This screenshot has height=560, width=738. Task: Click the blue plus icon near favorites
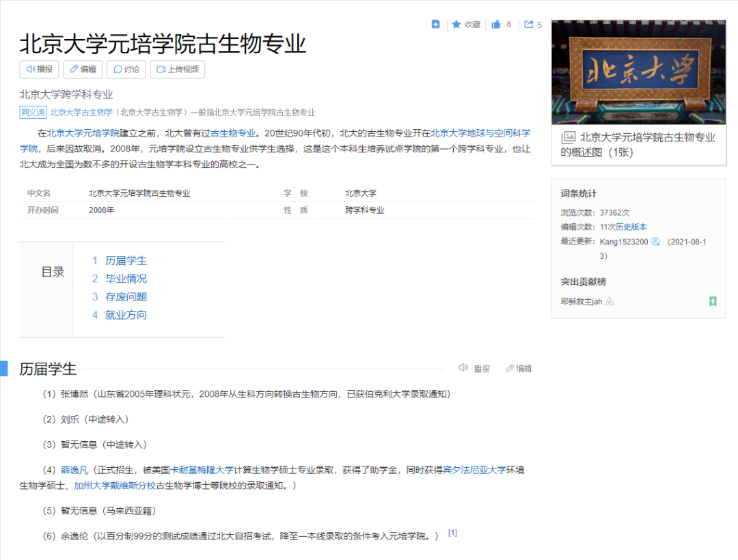(x=435, y=24)
